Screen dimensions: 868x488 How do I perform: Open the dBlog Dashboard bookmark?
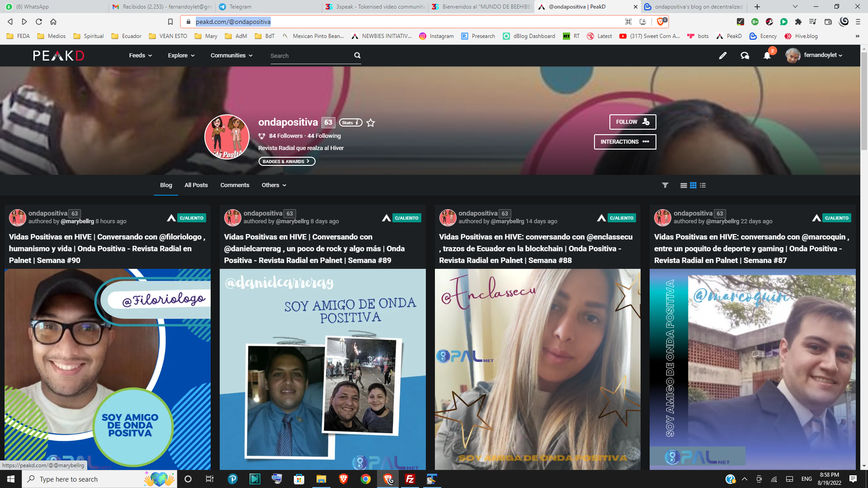[x=529, y=36]
